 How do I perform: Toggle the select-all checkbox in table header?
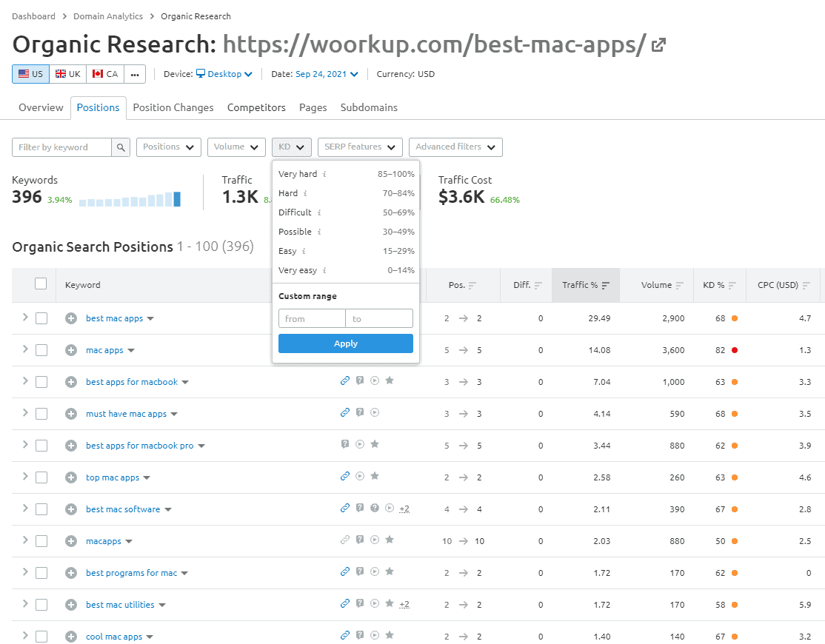[41, 284]
